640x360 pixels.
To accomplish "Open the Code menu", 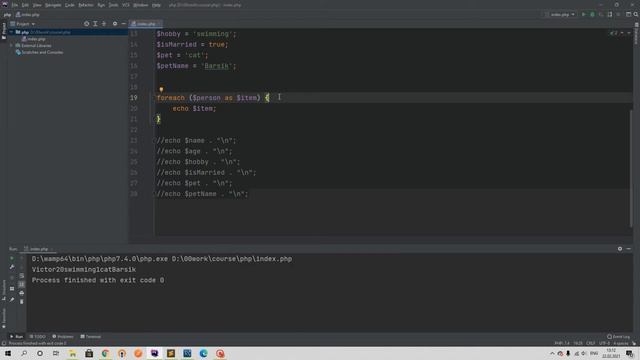I will tap(70, 5).
